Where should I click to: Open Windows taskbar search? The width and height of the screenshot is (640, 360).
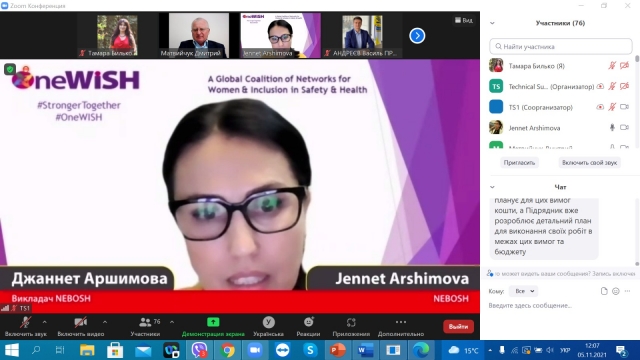click(x=36, y=350)
